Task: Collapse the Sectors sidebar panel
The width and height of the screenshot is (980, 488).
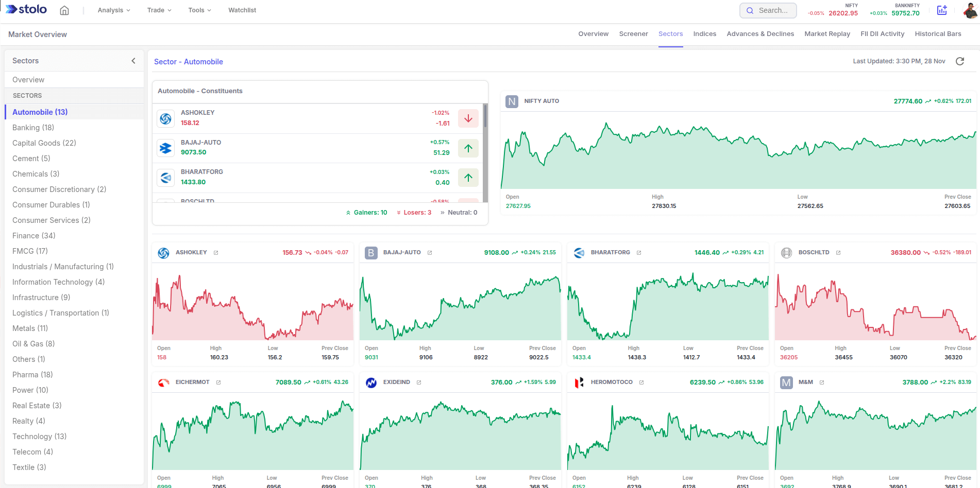Action: pyautogui.click(x=133, y=61)
